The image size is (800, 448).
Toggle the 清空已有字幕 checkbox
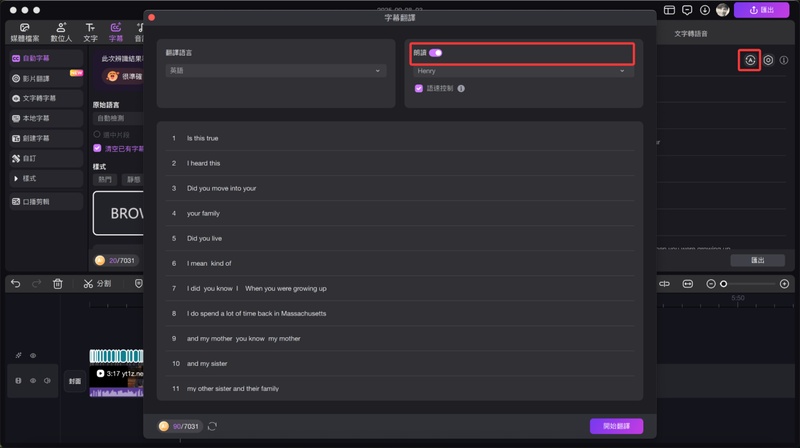tap(97, 148)
